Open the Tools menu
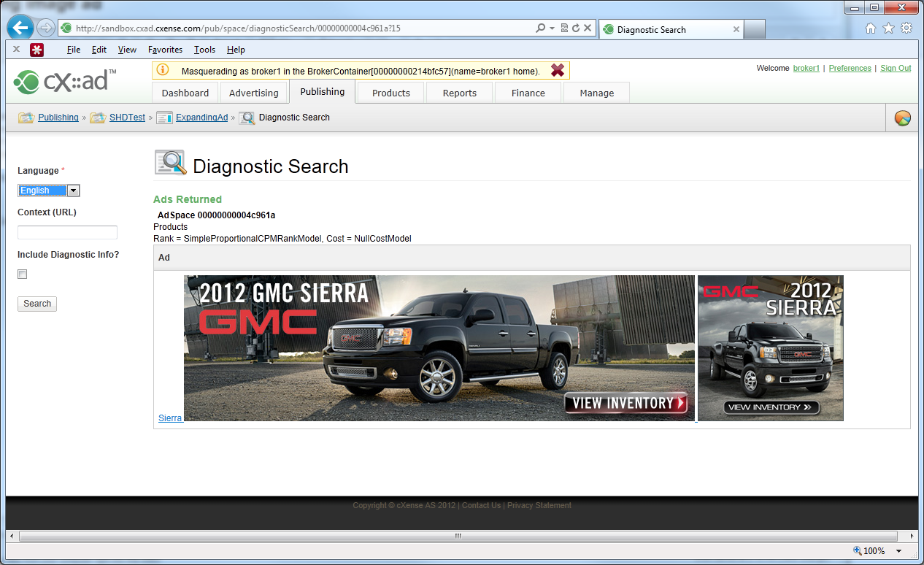This screenshot has height=565, width=924. pos(204,50)
